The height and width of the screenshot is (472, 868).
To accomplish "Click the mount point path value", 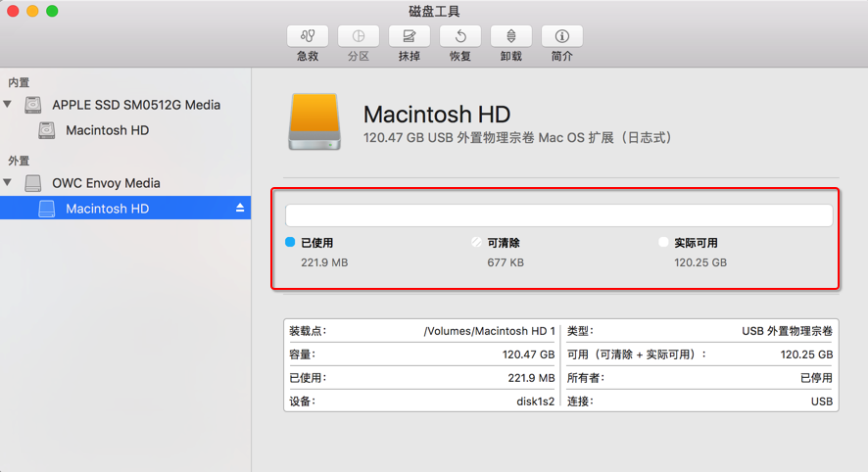I will tap(489, 331).
